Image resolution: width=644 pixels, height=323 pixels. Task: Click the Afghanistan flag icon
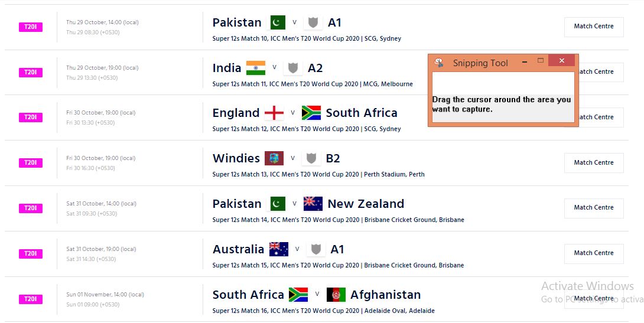(x=336, y=294)
